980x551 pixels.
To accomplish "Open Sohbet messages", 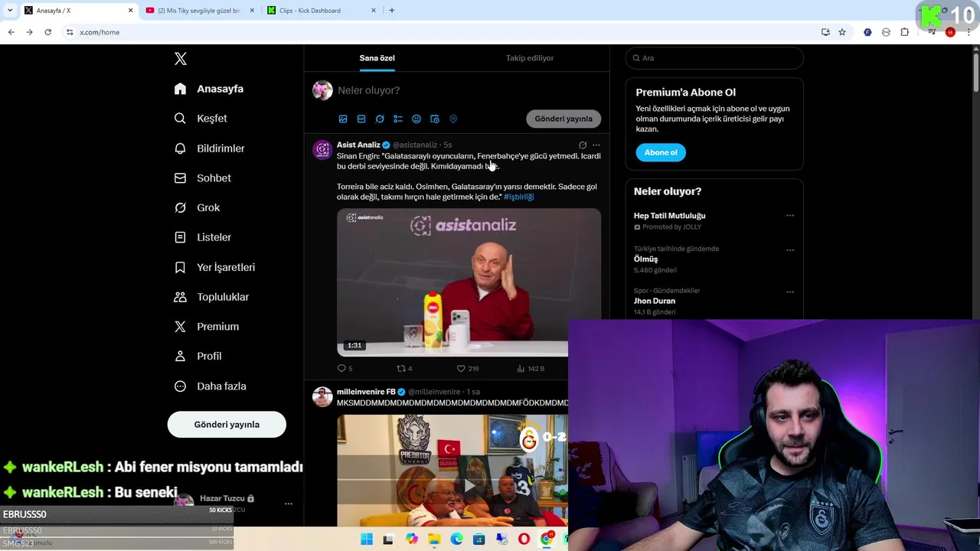I will click(202, 178).
